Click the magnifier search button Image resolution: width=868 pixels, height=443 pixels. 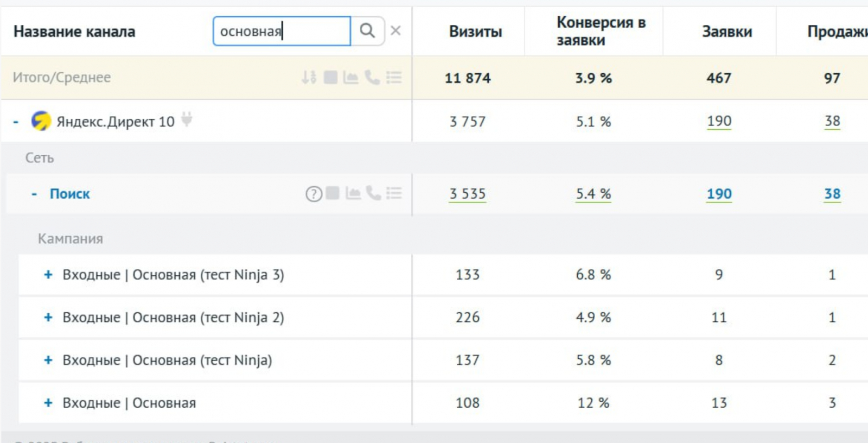[367, 31]
